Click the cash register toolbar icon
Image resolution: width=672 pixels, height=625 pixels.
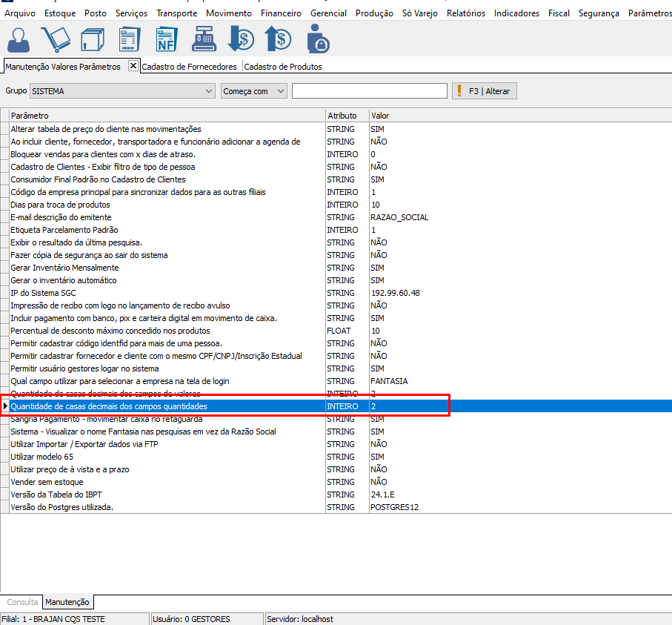(x=204, y=39)
